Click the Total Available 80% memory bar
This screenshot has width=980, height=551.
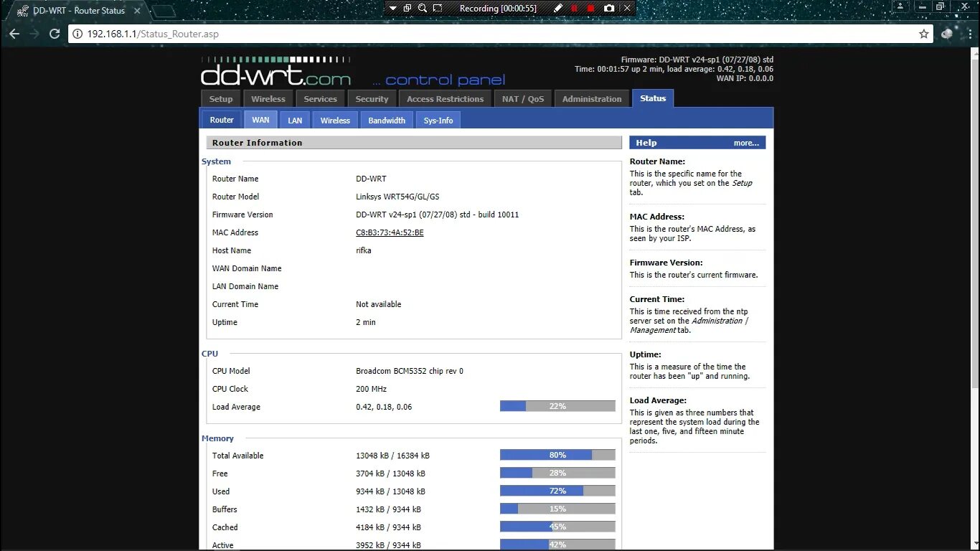[557, 455]
